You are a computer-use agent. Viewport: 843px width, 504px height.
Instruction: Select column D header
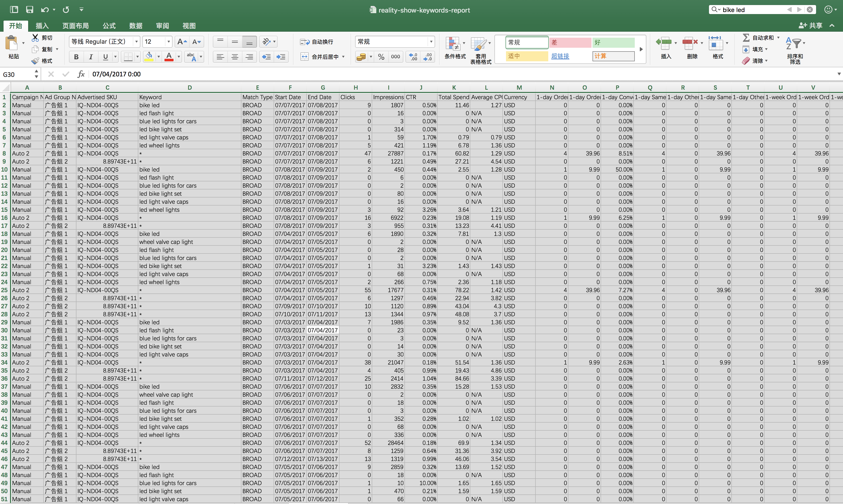[189, 88]
